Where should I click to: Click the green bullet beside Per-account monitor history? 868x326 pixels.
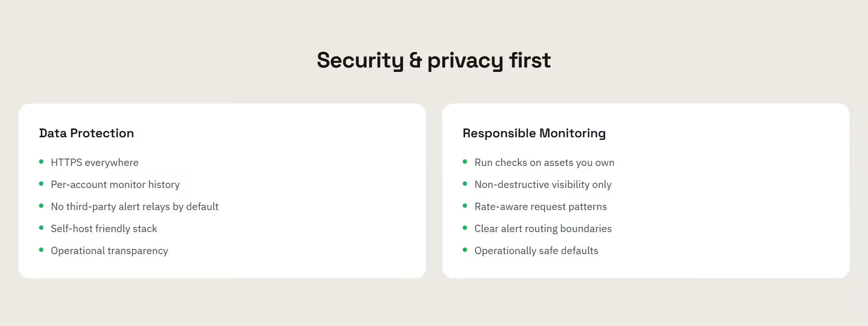tap(41, 184)
